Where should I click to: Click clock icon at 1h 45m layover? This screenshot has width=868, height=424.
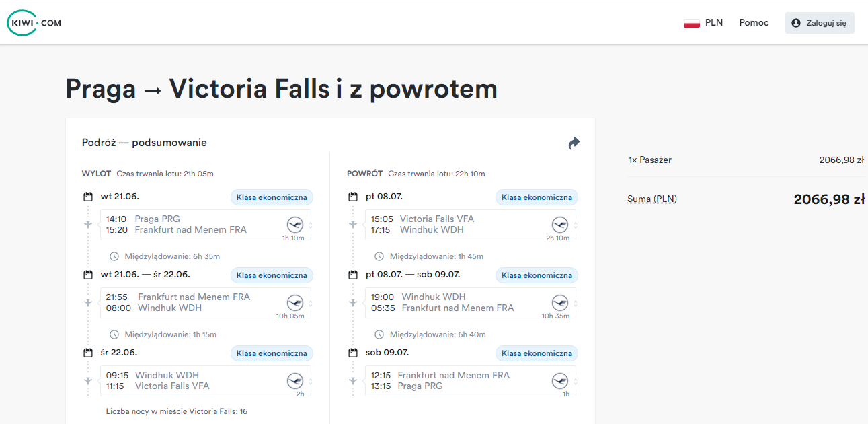click(379, 256)
